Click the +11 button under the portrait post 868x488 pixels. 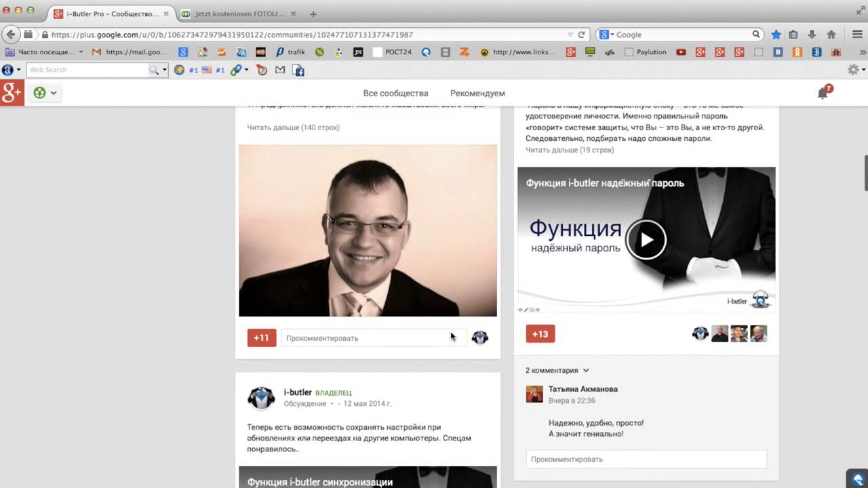point(262,338)
